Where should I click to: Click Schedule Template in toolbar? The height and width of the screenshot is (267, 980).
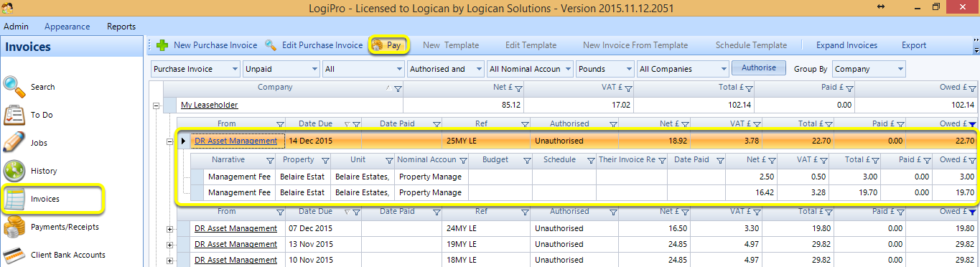(x=751, y=45)
